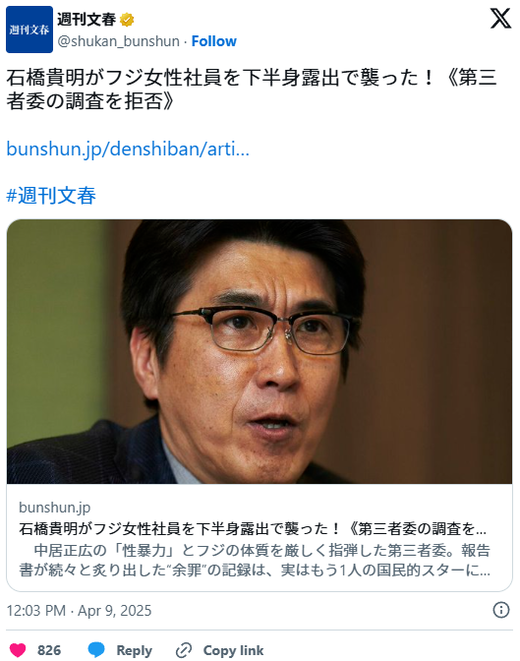Like the tweet with heart icon
520x661 pixels.
click(18, 650)
